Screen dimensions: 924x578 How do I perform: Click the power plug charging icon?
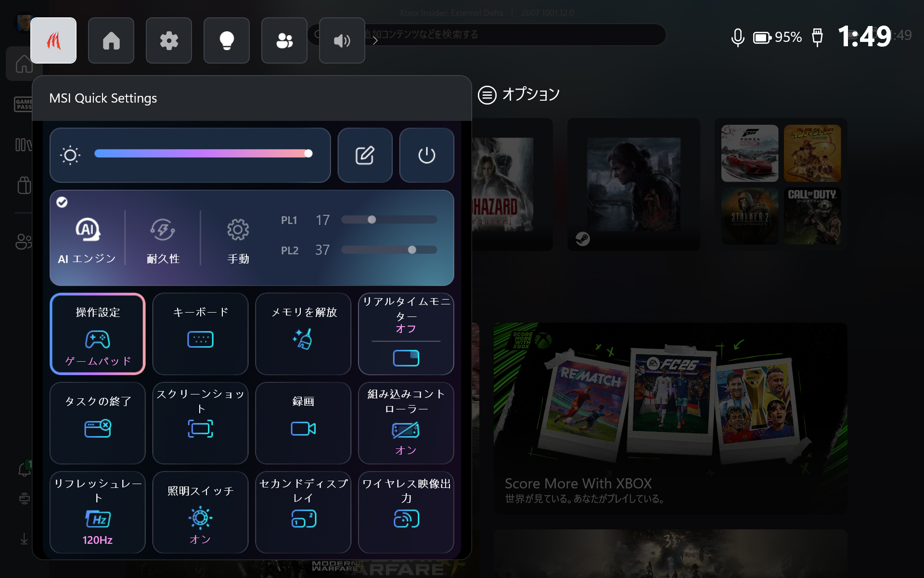point(817,37)
